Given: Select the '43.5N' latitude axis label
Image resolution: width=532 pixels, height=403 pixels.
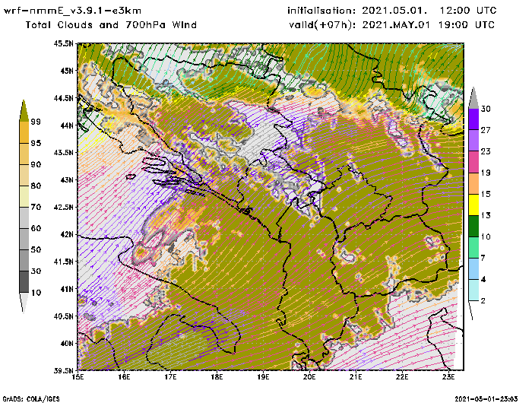Looking at the screenshot, I should [x=63, y=152].
